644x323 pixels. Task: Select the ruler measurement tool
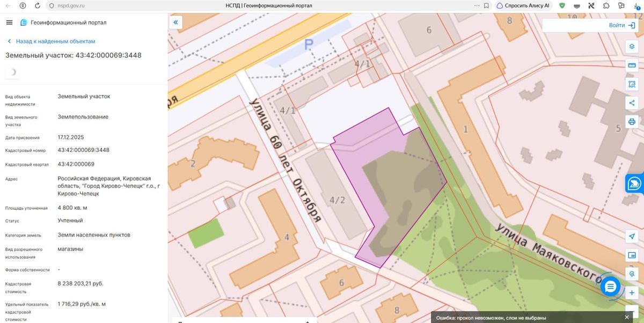coord(632,65)
